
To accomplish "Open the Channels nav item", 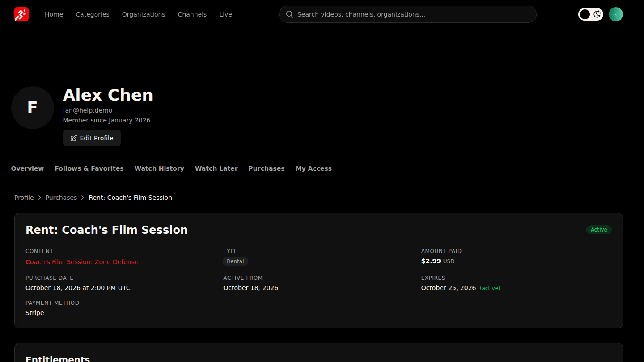I will pos(192,14).
